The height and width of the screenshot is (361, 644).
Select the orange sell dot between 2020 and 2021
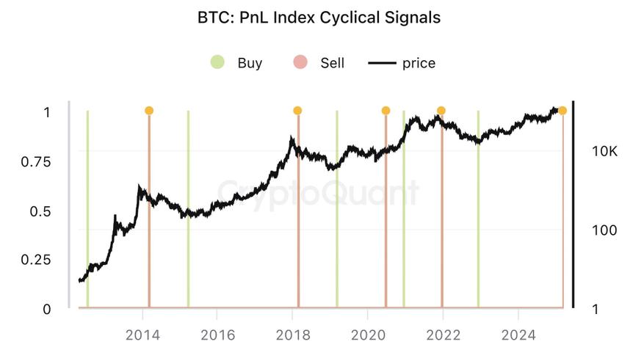(x=386, y=111)
